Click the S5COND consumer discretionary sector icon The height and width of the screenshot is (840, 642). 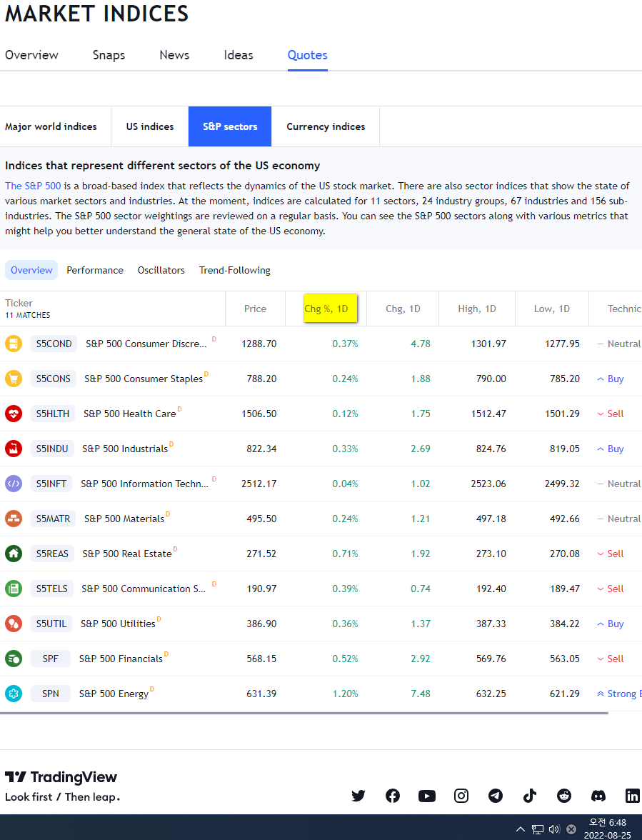pos(14,344)
